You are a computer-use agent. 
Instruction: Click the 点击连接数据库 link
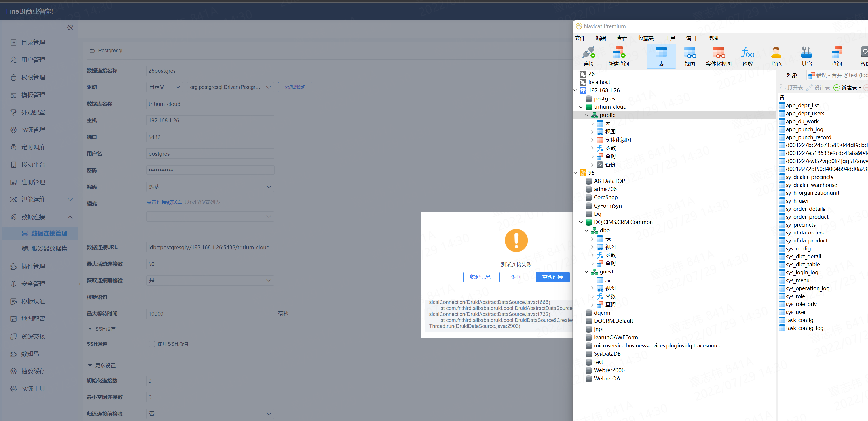(164, 202)
